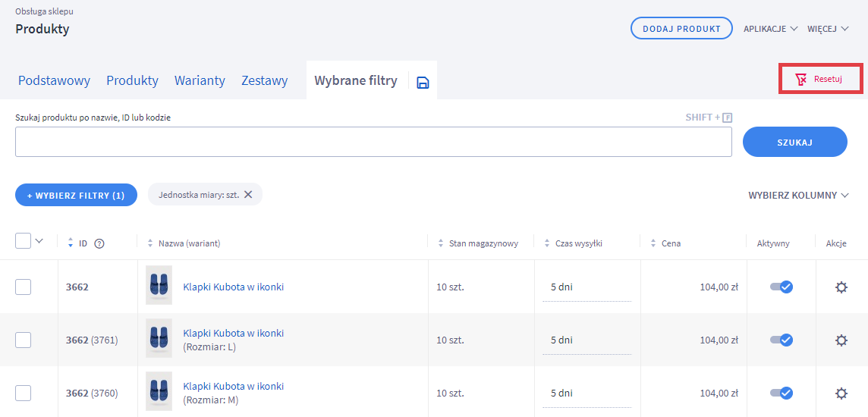Open gear actions for Rozmiar: M variant
The image size is (868, 417).
point(841,393)
